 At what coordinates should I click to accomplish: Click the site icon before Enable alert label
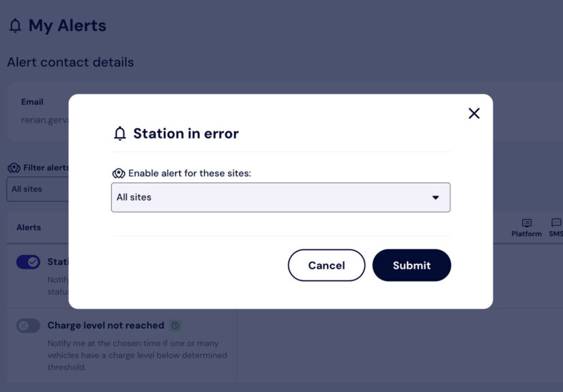[x=118, y=173]
